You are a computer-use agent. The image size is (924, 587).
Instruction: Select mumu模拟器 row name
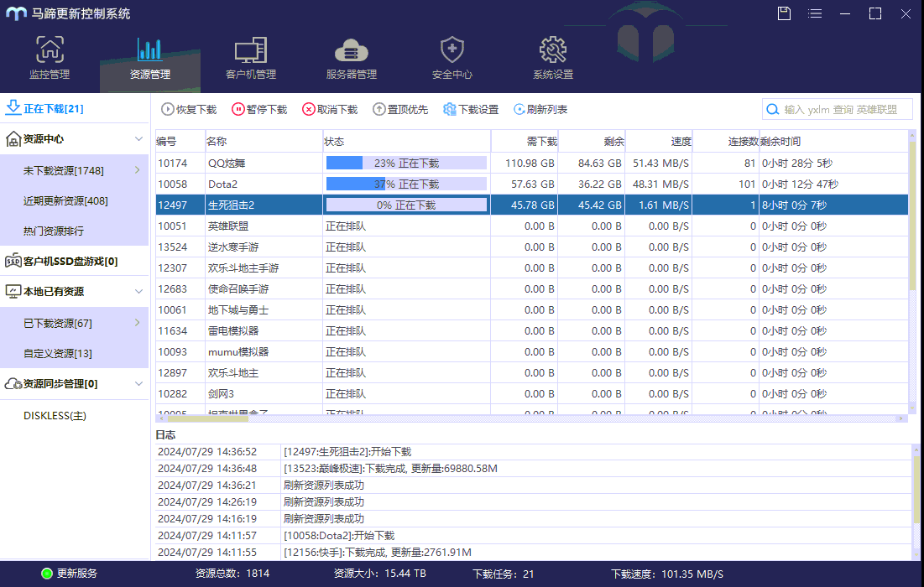(238, 352)
